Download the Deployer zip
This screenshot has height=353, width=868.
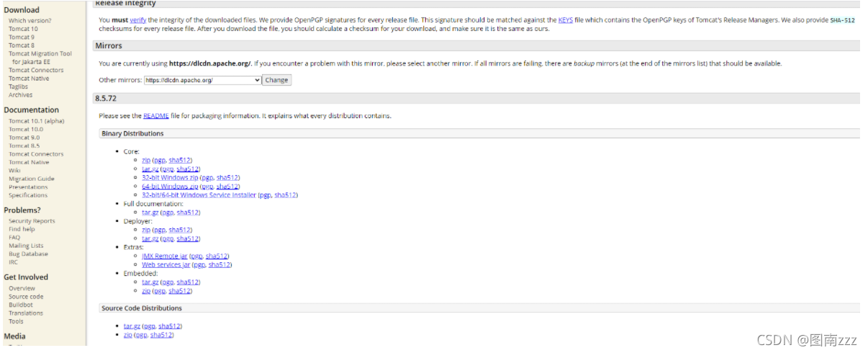coord(146,230)
